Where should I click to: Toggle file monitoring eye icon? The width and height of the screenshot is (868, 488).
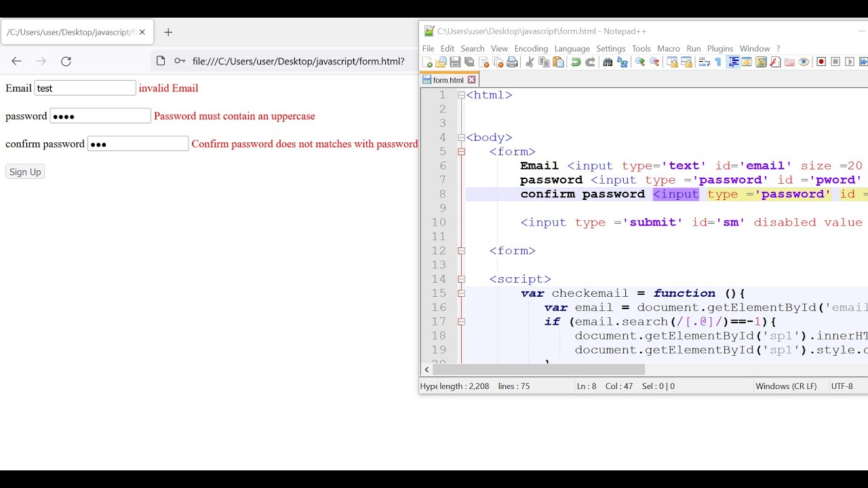click(804, 62)
